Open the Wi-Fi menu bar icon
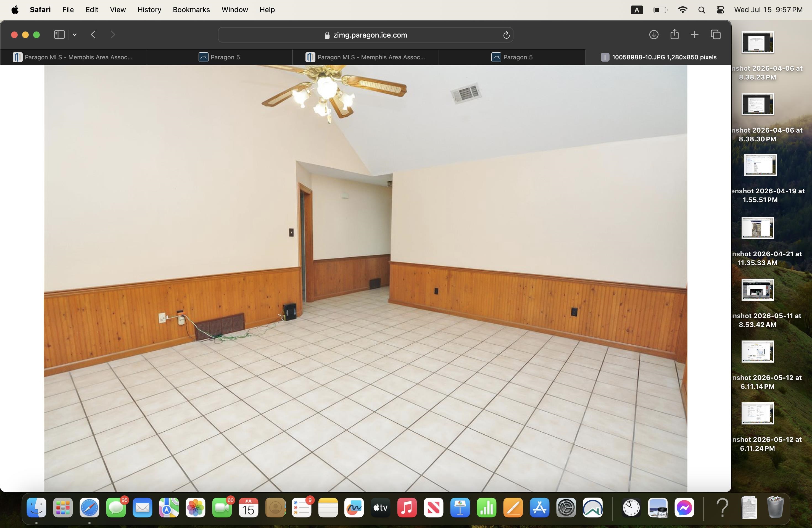812x528 pixels. 682,10
